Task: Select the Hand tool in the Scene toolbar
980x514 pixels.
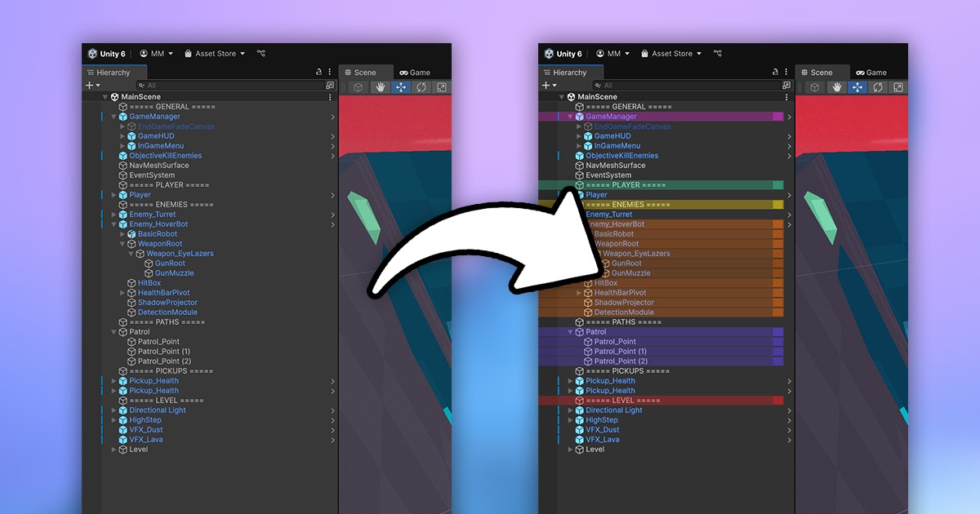Action: 381,86
